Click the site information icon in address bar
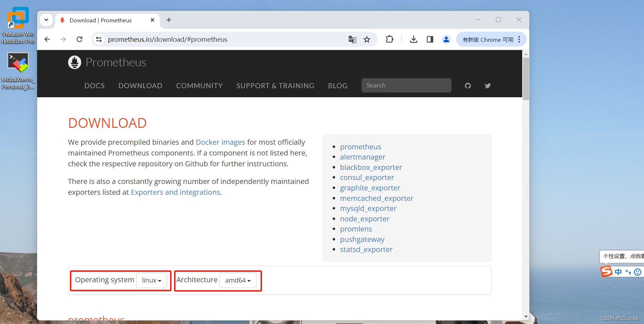The width and height of the screenshot is (644, 324). click(99, 39)
